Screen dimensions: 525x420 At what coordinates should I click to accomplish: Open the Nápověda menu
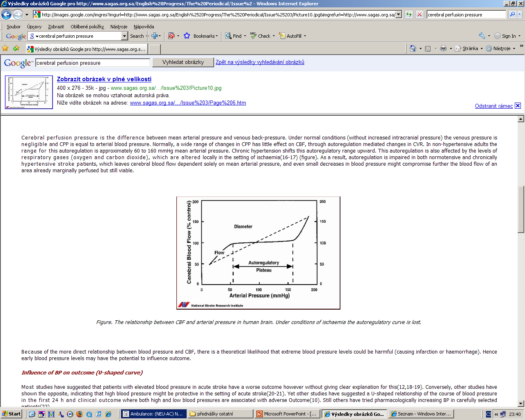pos(144,27)
